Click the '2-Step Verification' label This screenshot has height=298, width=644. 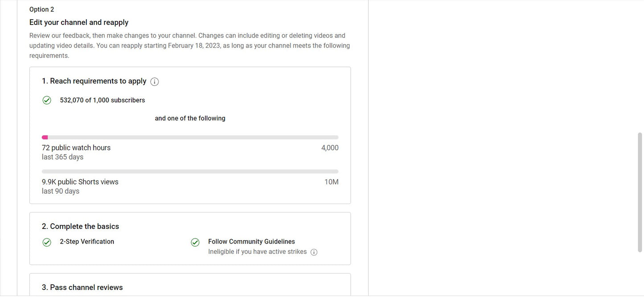[x=87, y=241]
